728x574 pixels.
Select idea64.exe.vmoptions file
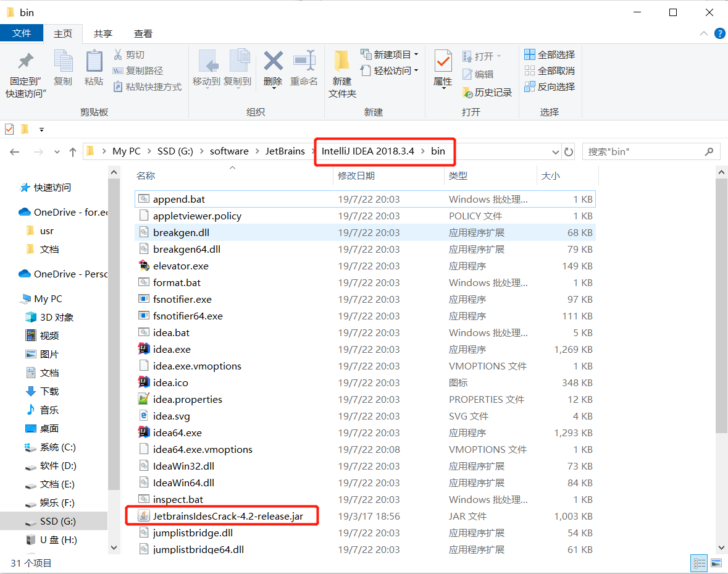coord(365,450)
